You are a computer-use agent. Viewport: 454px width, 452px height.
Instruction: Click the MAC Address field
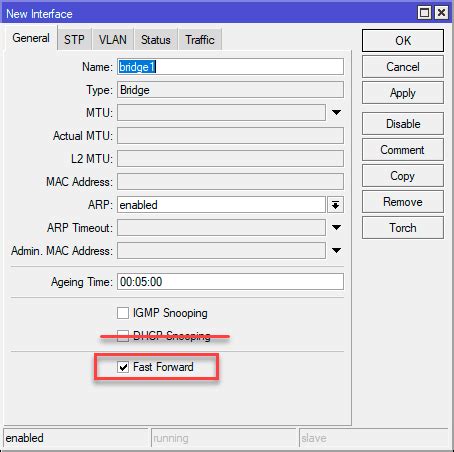(x=230, y=182)
